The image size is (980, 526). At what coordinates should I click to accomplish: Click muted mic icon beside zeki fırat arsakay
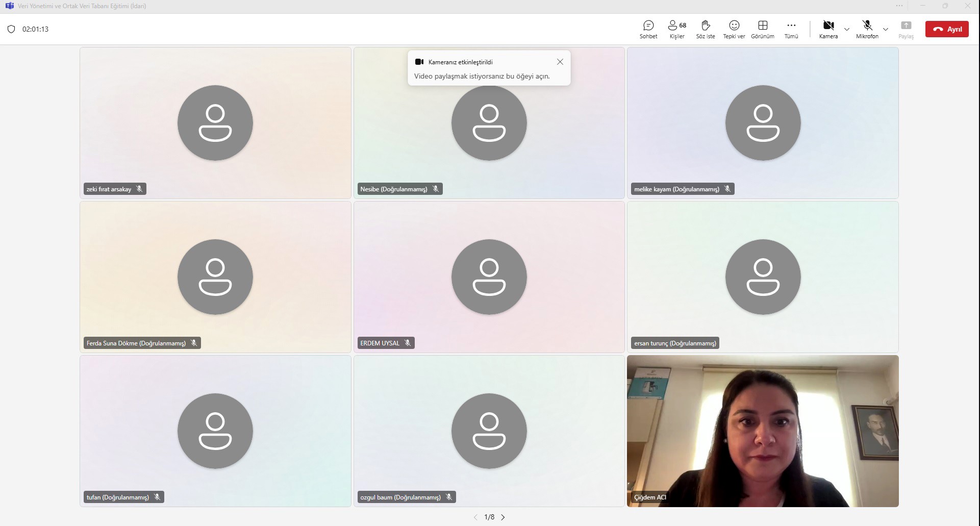pyautogui.click(x=139, y=189)
